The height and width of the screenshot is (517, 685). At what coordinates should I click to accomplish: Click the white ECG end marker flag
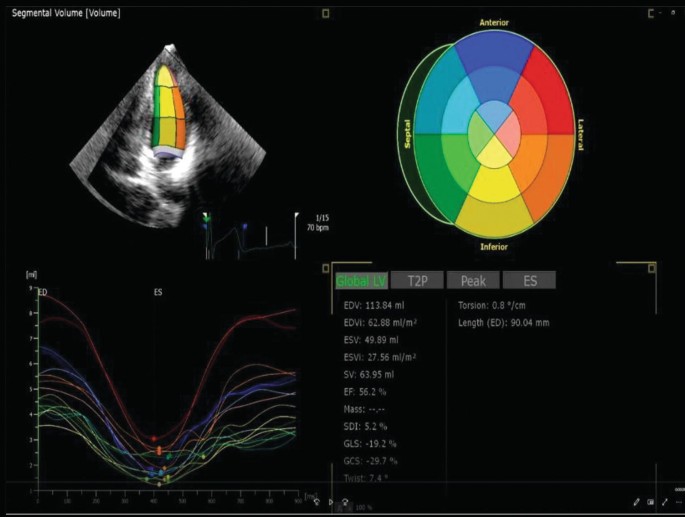click(296, 215)
